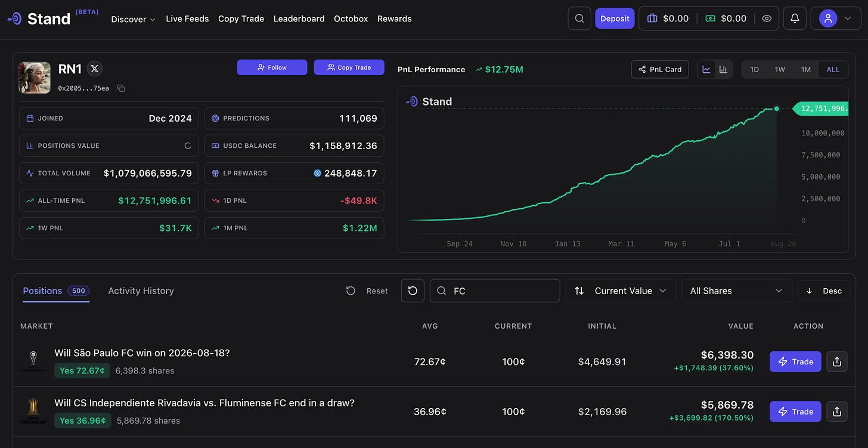
Task: Share the Independiente Rivadavia vs. Fluminense position
Action: [837, 412]
